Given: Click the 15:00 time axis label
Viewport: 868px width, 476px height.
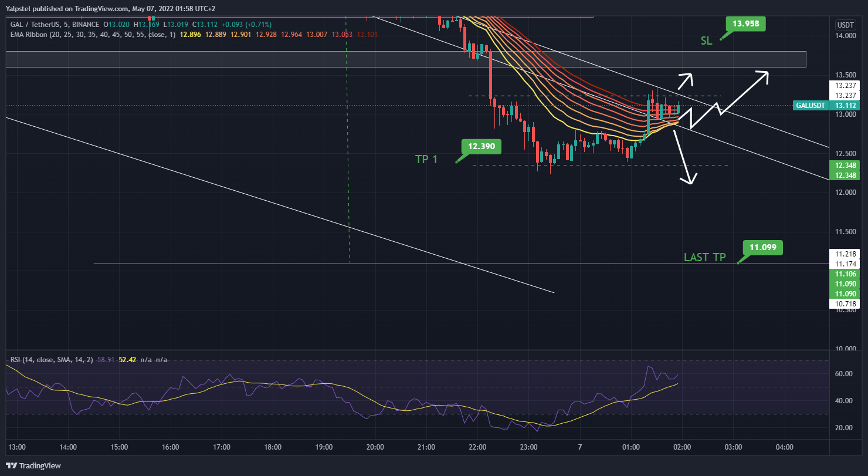Looking at the screenshot, I should [x=119, y=447].
